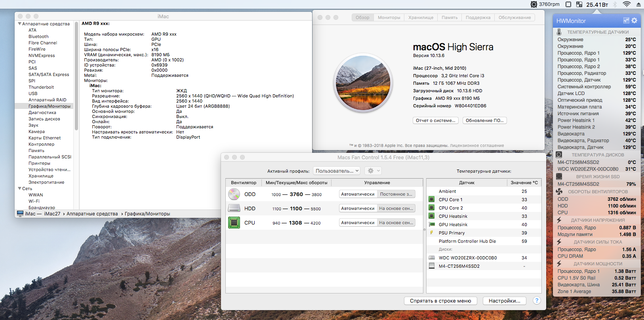Click the eject icon in menu bar

pyautogui.click(x=638, y=4)
